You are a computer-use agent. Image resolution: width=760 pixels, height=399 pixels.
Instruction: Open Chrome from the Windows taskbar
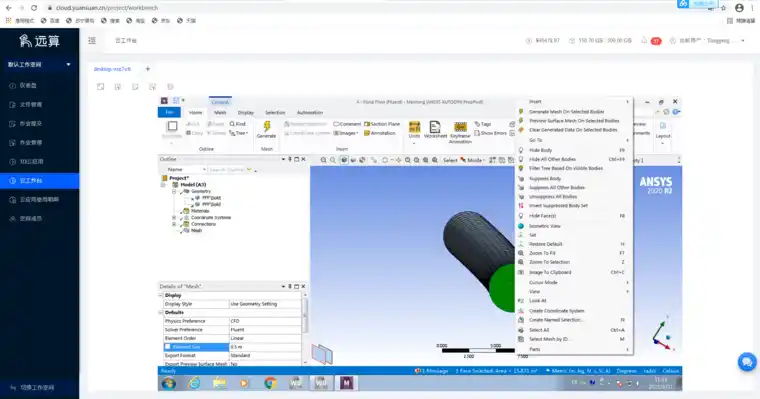(270, 383)
